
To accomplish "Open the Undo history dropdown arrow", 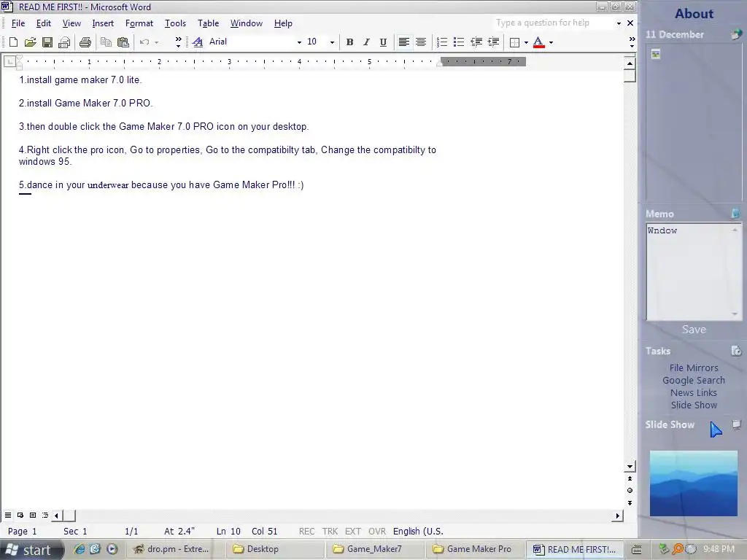I will (x=156, y=42).
